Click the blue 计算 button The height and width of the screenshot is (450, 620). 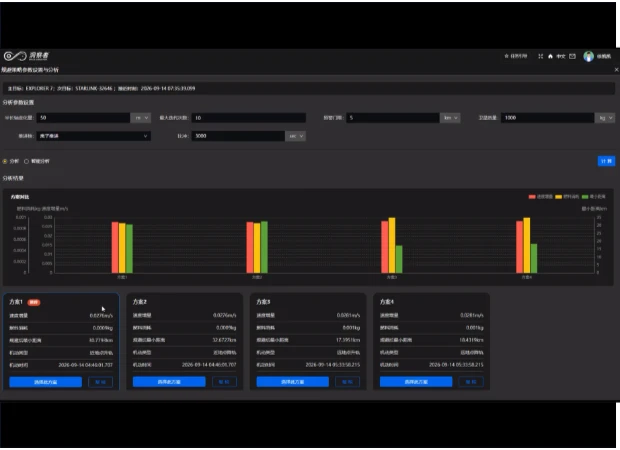606,161
